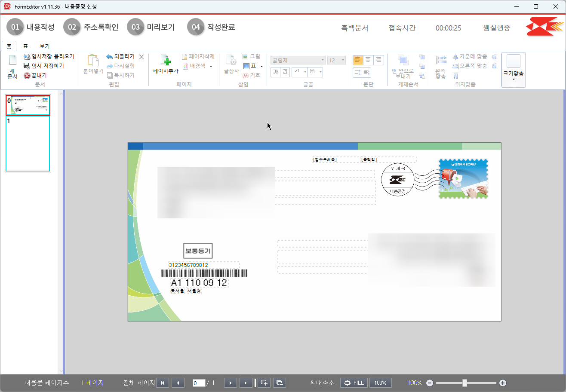Switch to the 보기 ribbon tab
Image resolution: width=566 pixels, height=392 pixels.
tap(45, 46)
